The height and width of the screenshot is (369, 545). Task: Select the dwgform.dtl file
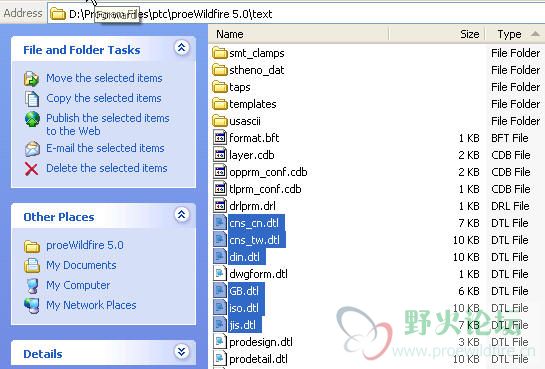[258, 274]
